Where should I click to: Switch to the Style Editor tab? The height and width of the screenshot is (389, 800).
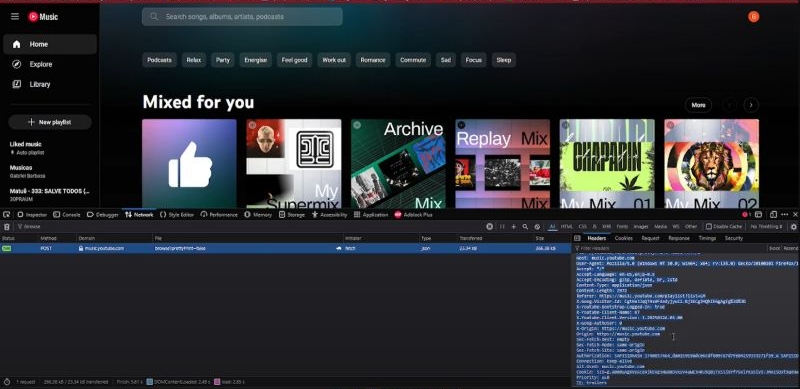[x=177, y=215]
